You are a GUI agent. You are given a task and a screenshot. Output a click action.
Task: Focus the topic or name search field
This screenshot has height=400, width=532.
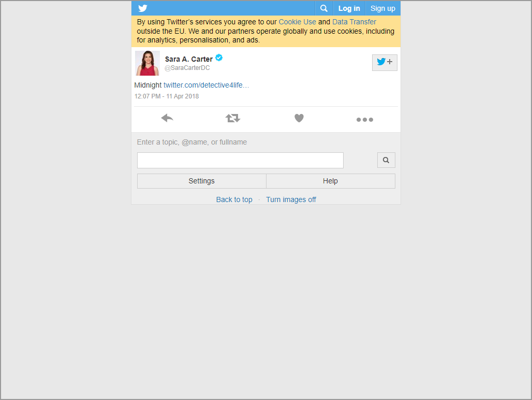point(240,160)
